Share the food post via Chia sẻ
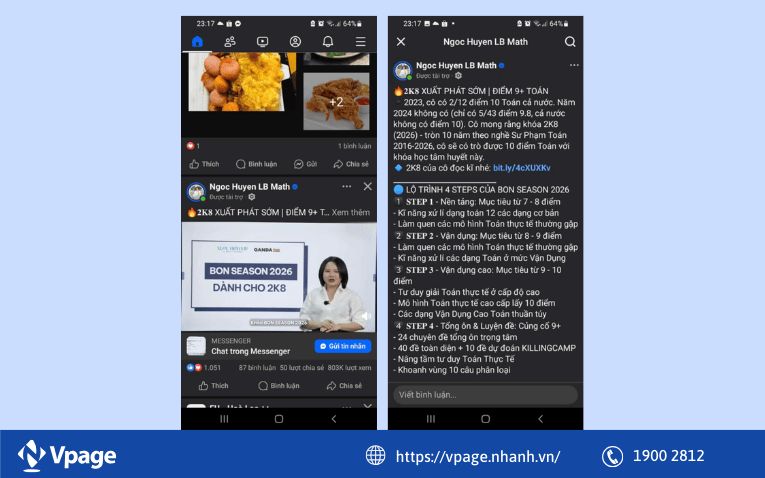The image size is (765, 478). (351, 164)
